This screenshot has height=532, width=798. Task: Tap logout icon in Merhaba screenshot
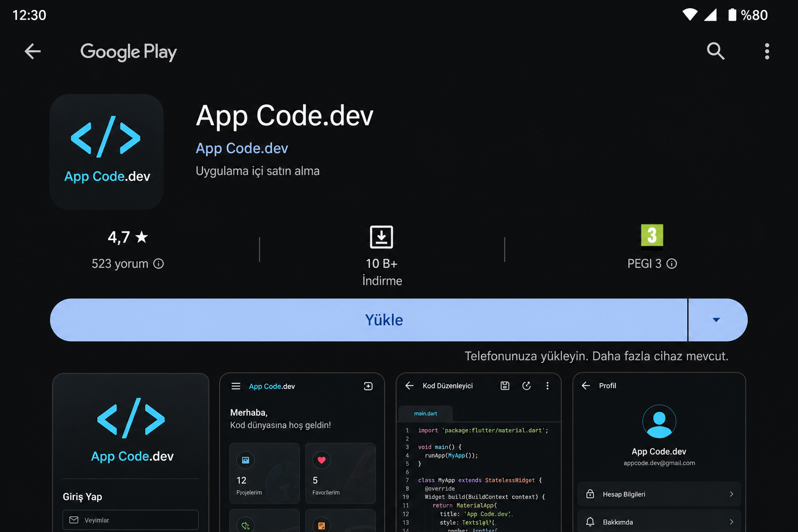pos(368,386)
